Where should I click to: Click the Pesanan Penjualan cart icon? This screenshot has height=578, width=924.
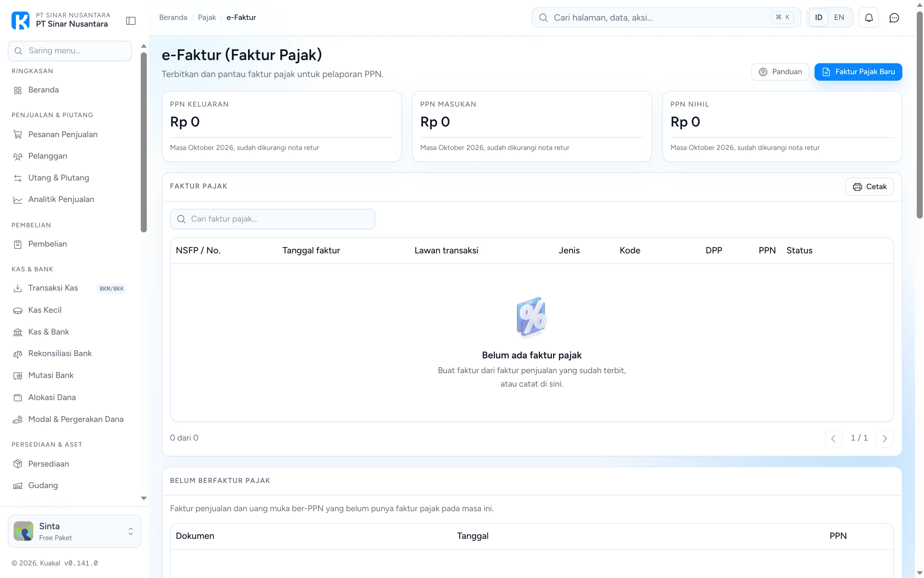click(x=18, y=135)
